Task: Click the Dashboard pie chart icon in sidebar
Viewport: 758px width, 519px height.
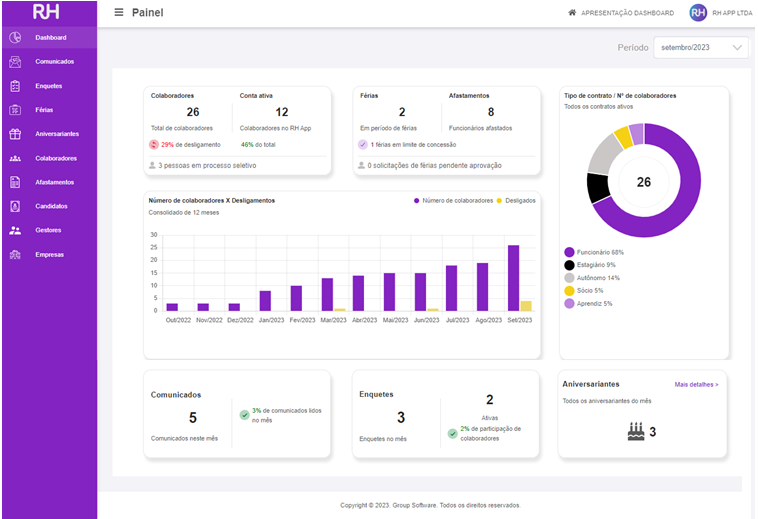Action: coord(15,37)
